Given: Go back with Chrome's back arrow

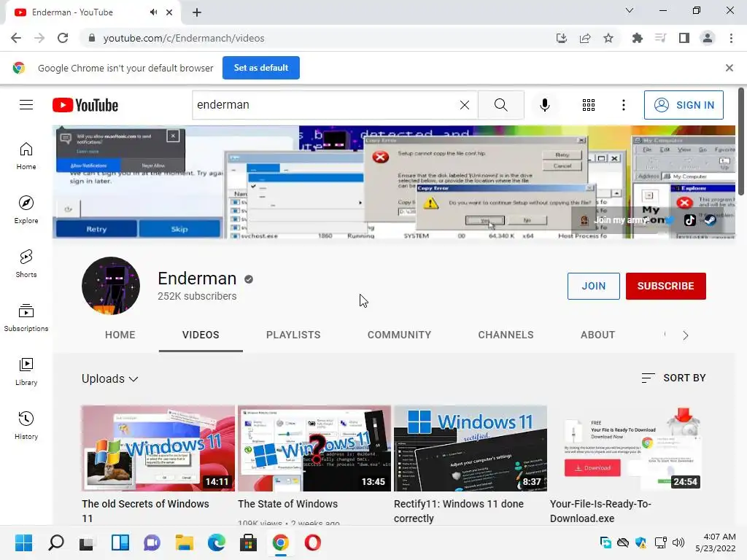Looking at the screenshot, I should click(16, 38).
